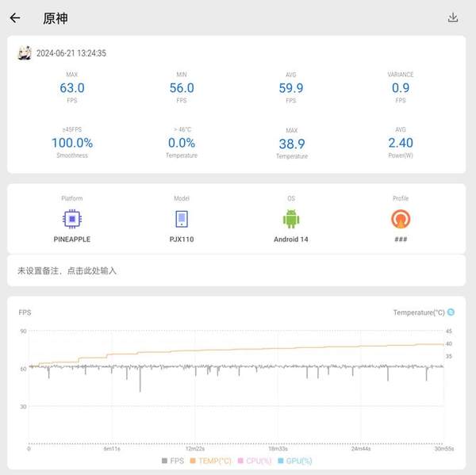476x475 pixels.
Task: Click the Temperature(°C) axis label
Action: click(419, 312)
